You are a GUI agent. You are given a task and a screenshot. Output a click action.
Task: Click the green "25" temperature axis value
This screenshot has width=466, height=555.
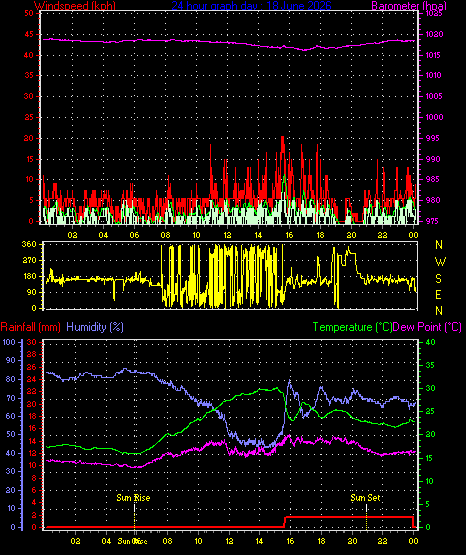coord(430,412)
